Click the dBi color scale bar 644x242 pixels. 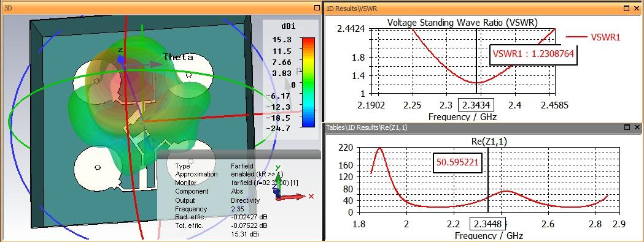point(308,82)
